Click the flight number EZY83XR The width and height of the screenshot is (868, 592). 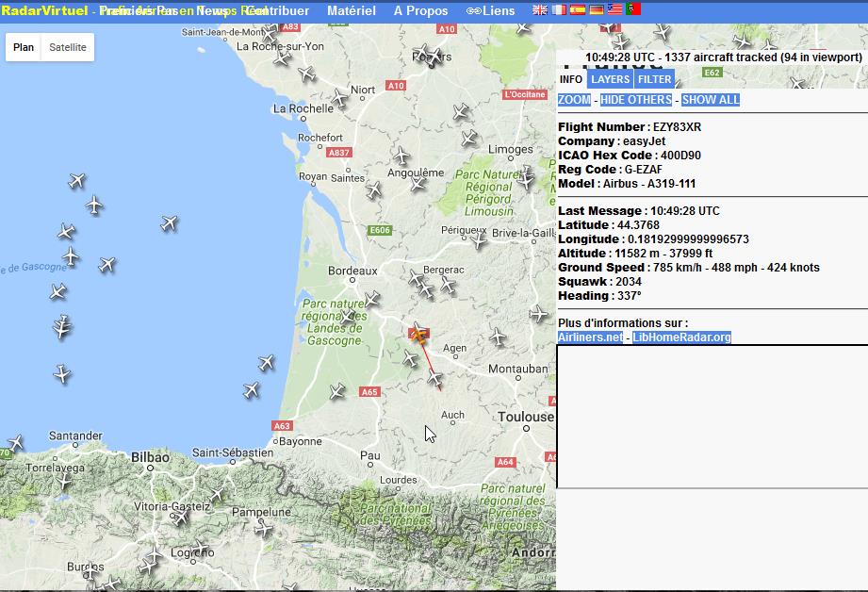tap(677, 127)
